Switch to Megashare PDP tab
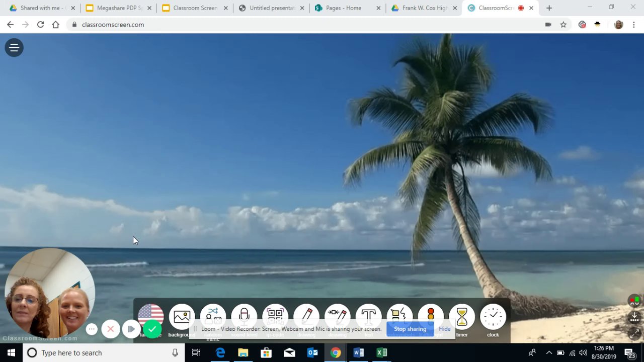Image resolution: width=644 pixels, height=362 pixels. point(118,8)
